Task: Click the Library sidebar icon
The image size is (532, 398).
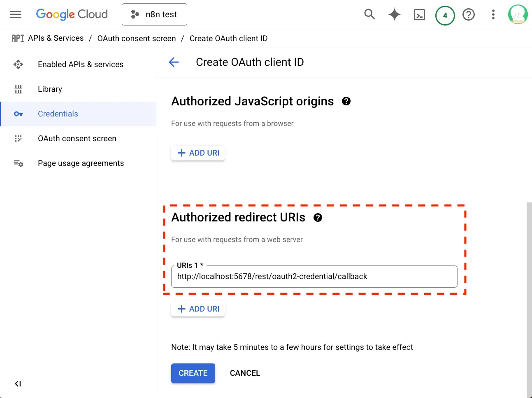Action: coord(18,89)
